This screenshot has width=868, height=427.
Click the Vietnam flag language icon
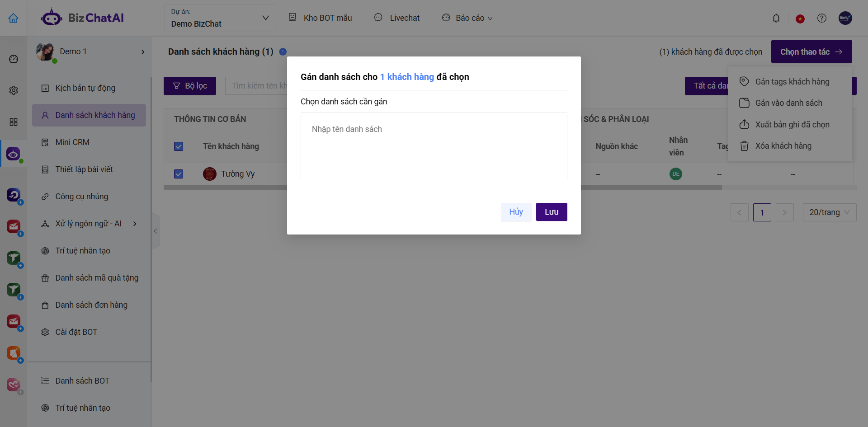tap(800, 19)
